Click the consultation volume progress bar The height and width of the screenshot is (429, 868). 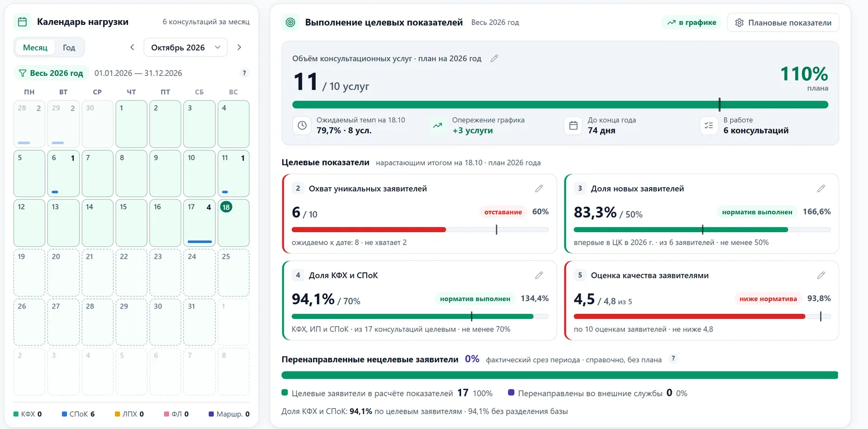click(560, 105)
